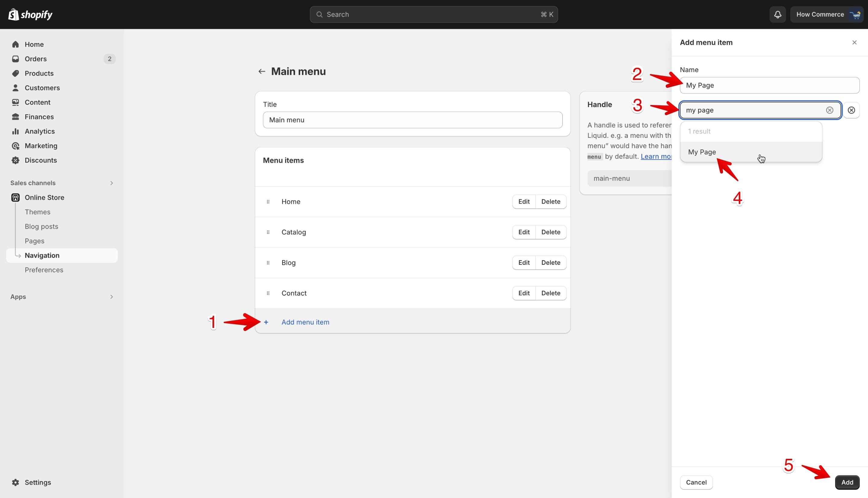This screenshot has width=868, height=498.
Task: Open the How Commerce store menu
Action: click(x=827, y=14)
